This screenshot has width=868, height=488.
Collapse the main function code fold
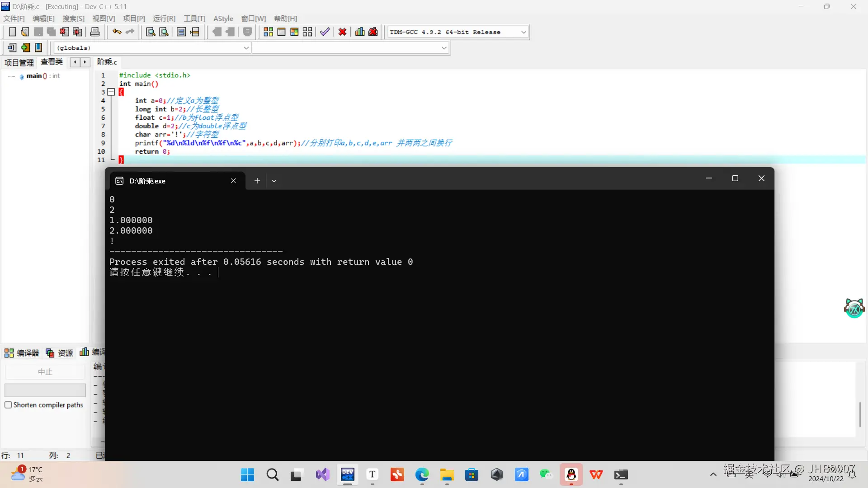click(111, 92)
